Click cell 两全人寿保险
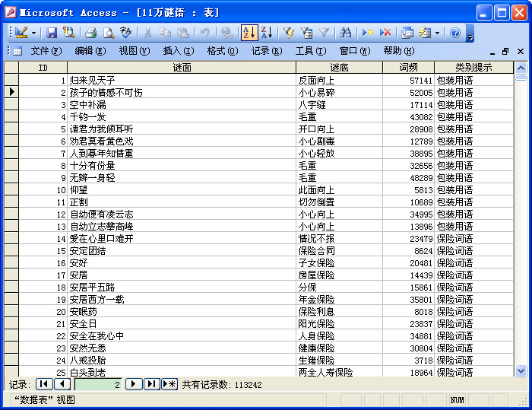Viewport: 532px width, 410px height. pos(339,372)
